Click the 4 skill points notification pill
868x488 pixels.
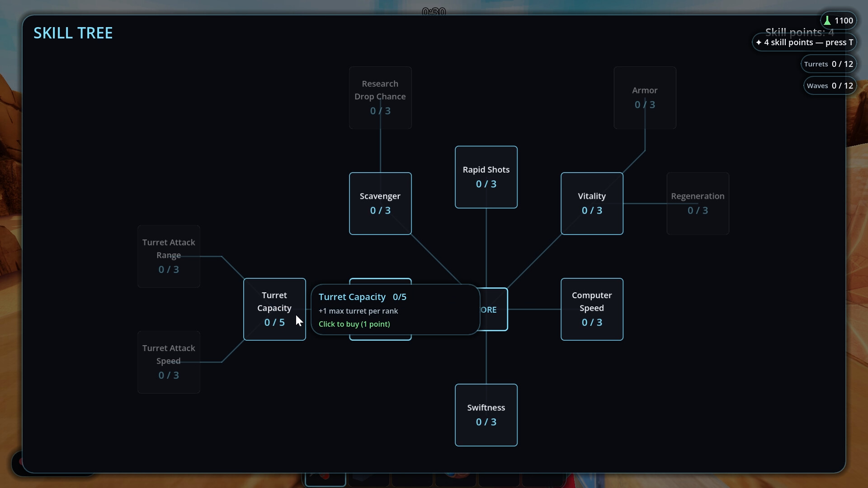pos(804,42)
